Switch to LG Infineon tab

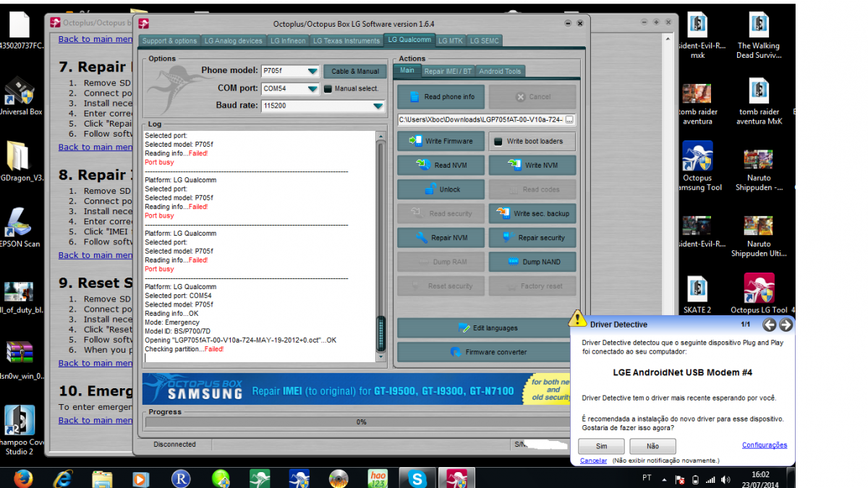pos(288,40)
